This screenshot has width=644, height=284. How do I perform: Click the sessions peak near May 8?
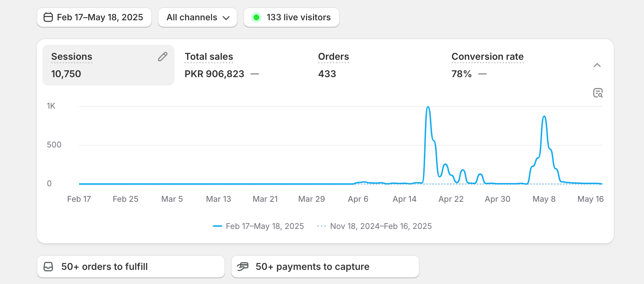544,117
